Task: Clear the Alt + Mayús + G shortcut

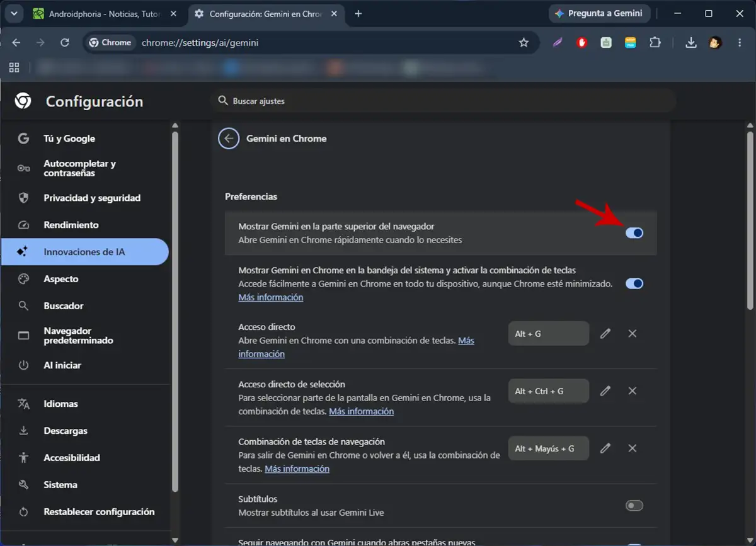Action: 633,448
